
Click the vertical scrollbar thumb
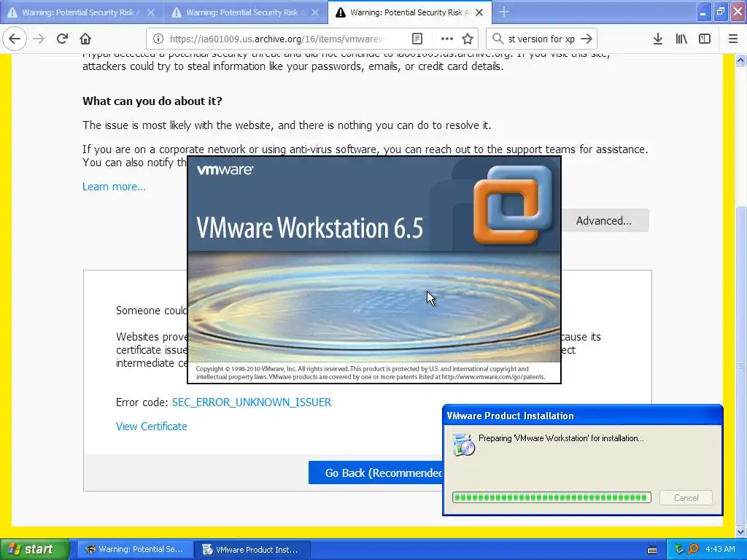tap(741, 365)
